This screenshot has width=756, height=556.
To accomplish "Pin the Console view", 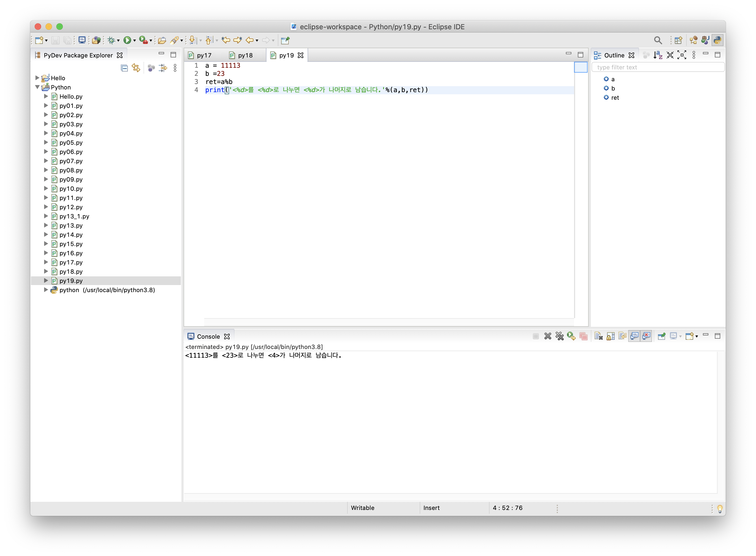I will [x=661, y=336].
